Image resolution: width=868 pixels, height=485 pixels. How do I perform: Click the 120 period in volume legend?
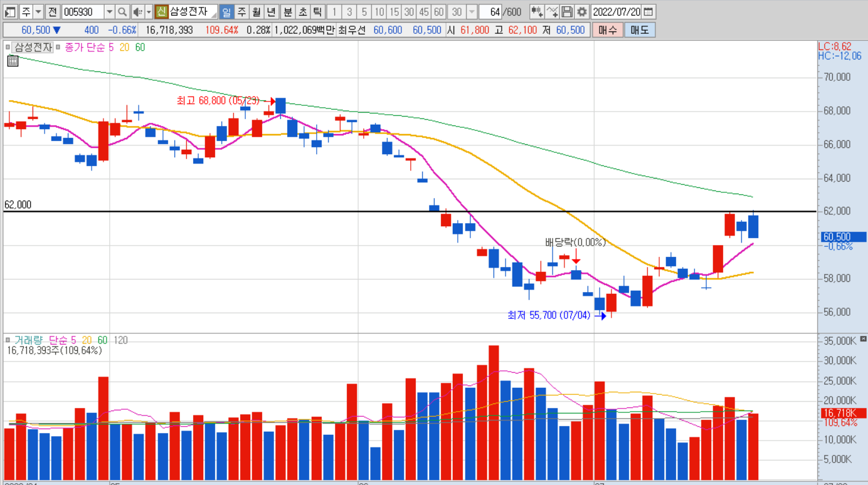point(121,340)
